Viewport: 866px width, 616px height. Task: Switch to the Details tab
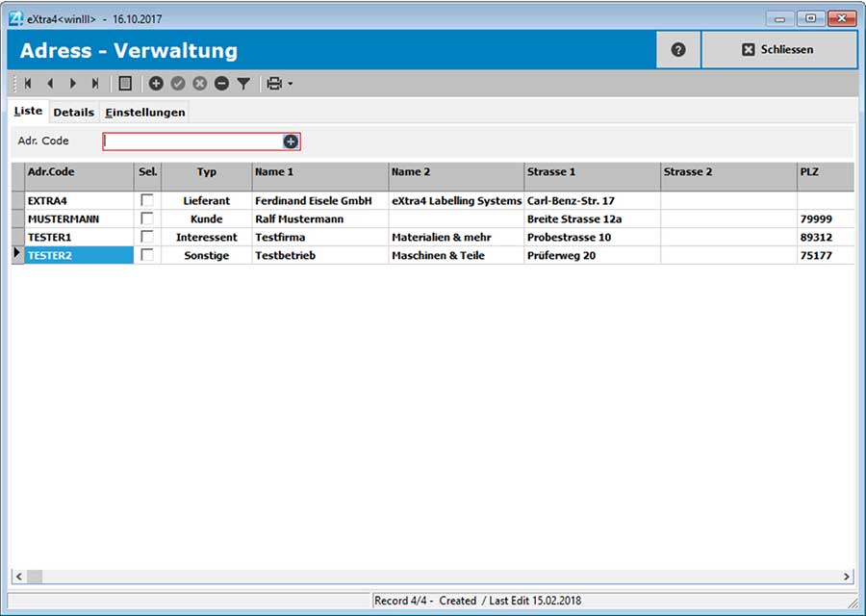click(x=73, y=112)
